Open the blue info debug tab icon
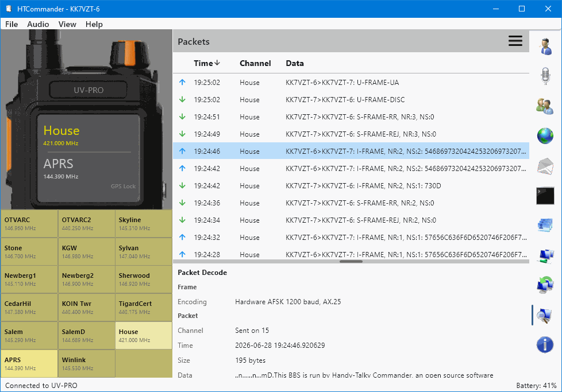 point(545,345)
